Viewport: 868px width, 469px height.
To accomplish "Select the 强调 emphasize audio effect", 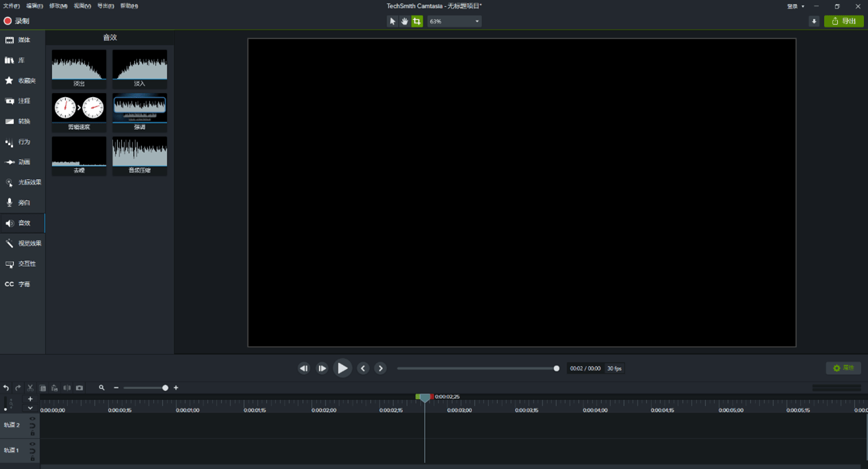I will tap(140, 112).
